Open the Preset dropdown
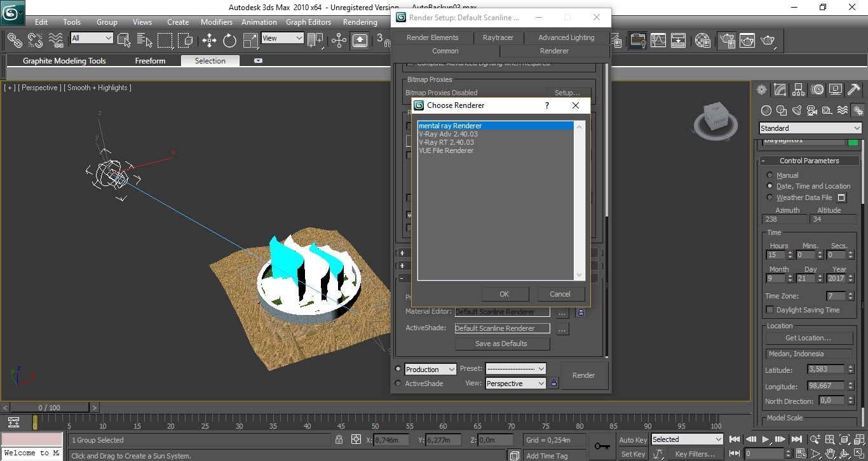The image size is (868, 461). click(x=515, y=369)
